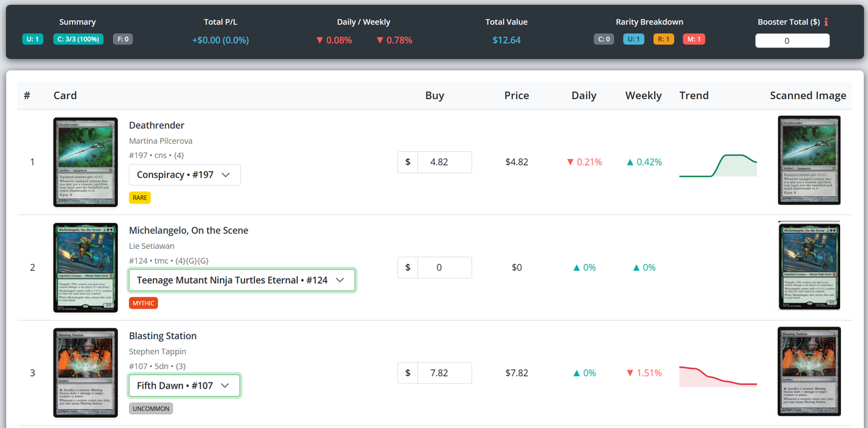Click the Trend column header
This screenshot has height=428, width=868.
(694, 96)
